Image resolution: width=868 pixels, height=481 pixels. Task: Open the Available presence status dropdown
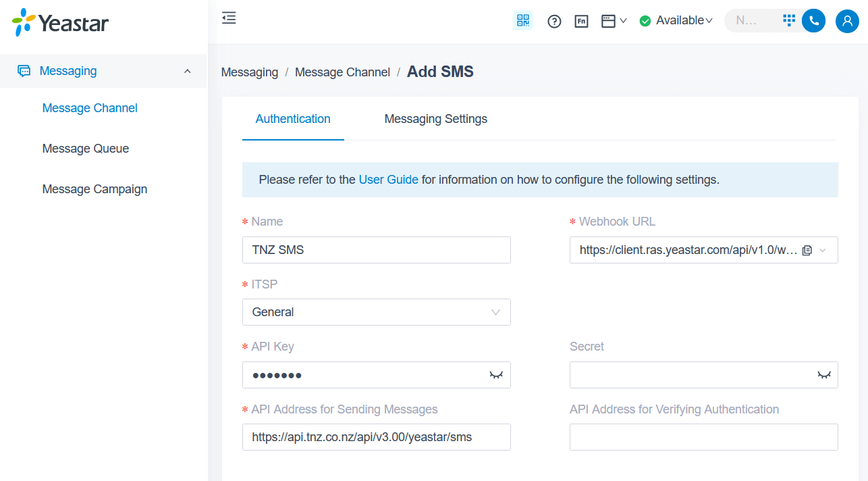pyautogui.click(x=676, y=20)
